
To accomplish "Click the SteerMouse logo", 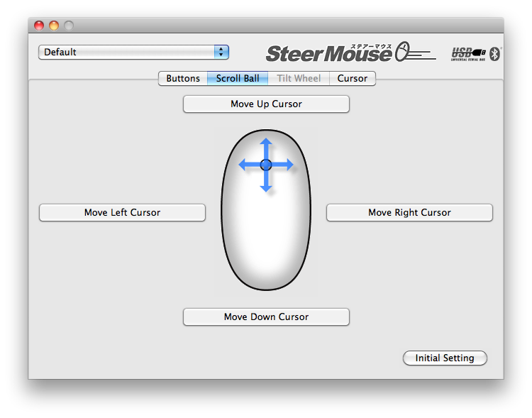I will click(x=350, y=52).
